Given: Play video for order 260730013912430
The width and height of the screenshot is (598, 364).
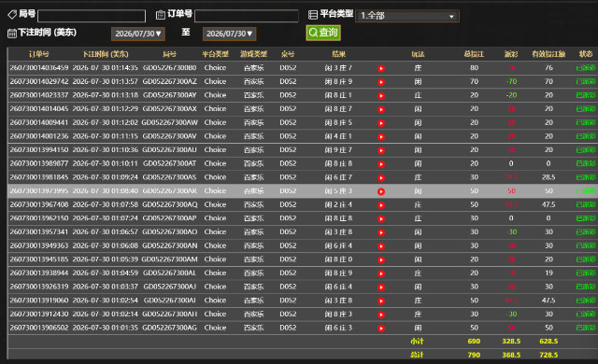Looking at the screenshot, I should pyautogui.click(x=380, y=315).
